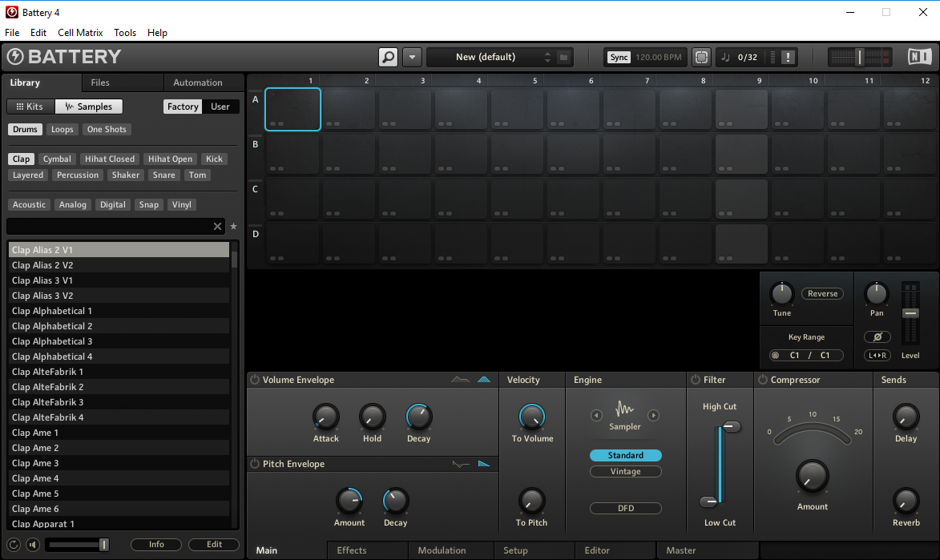
Task: Select the Vintage engine mode
Action: pyautogui.click(x=626, y=472)
